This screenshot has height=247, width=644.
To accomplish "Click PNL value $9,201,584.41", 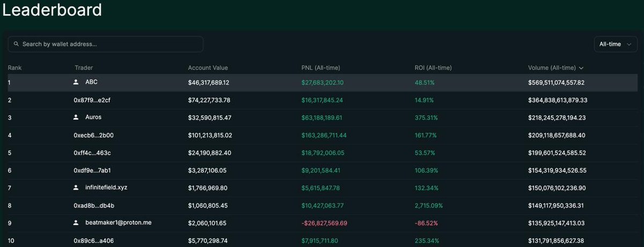I will point(320,170).
